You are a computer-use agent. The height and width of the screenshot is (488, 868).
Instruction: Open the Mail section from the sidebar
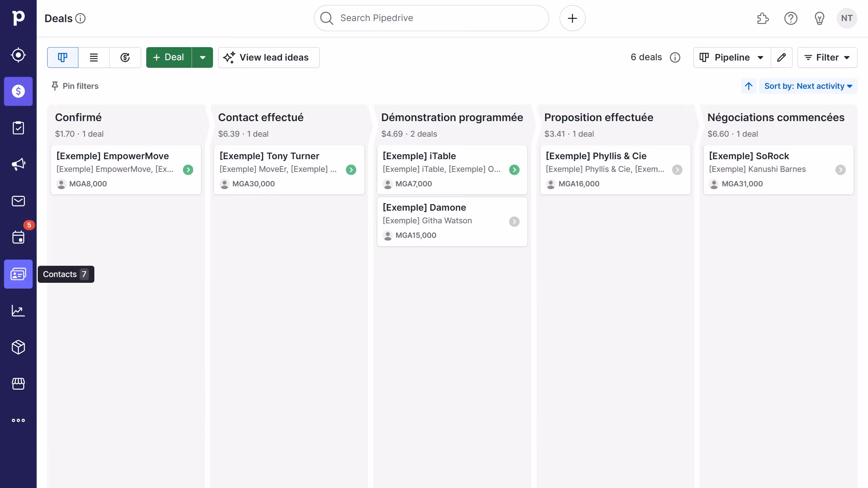[18, 201]
